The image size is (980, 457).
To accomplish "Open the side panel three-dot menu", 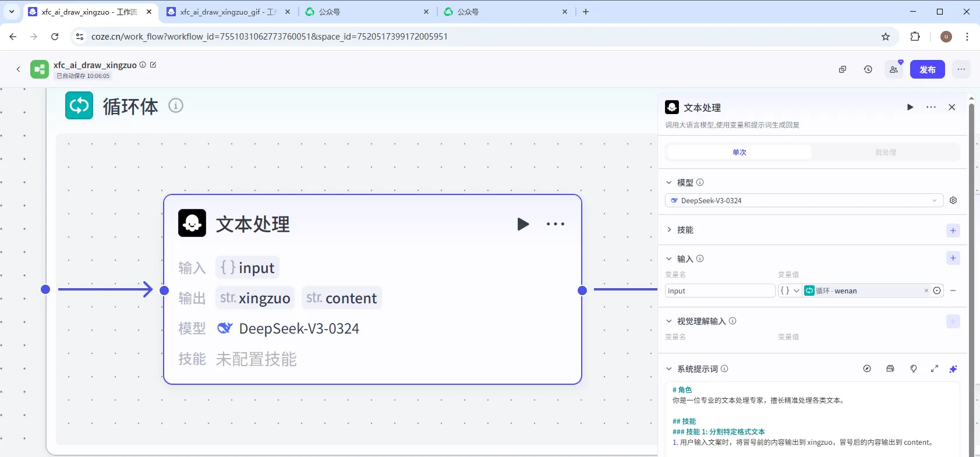I will [931, 107].
